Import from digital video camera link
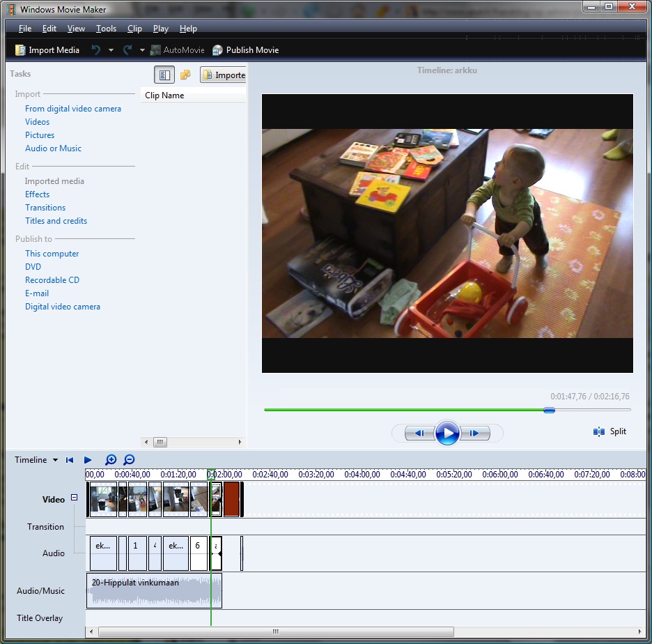 point(73,109)
